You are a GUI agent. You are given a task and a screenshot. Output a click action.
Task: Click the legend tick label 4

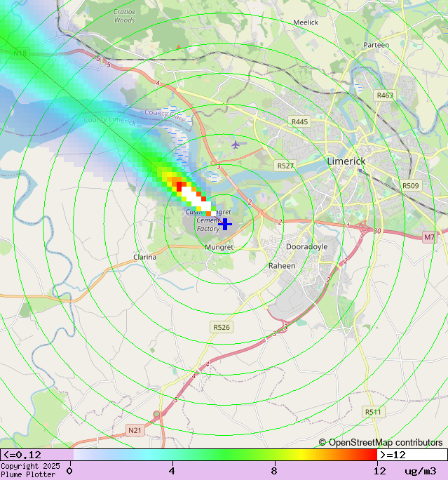(x=172, y=470)
